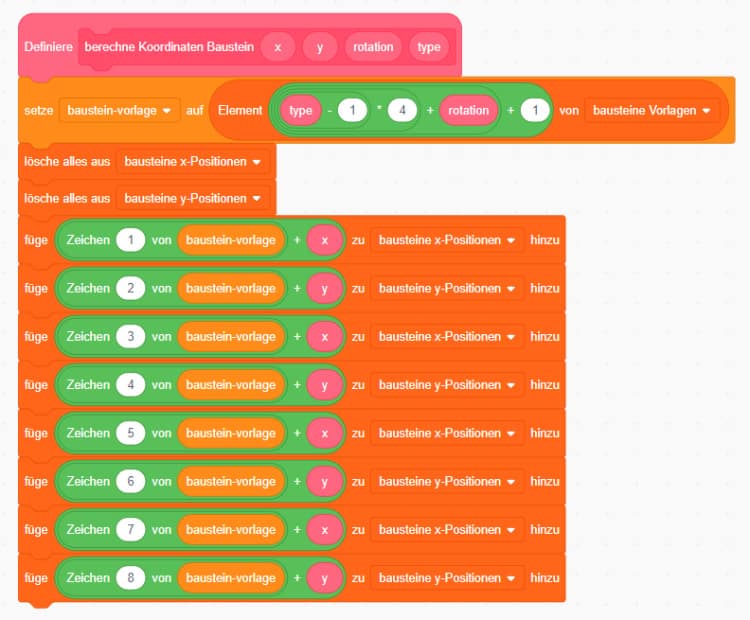
Task: Click the 'berechne Koordinaten Baustein' block name
Action: (x=169, y=47)
